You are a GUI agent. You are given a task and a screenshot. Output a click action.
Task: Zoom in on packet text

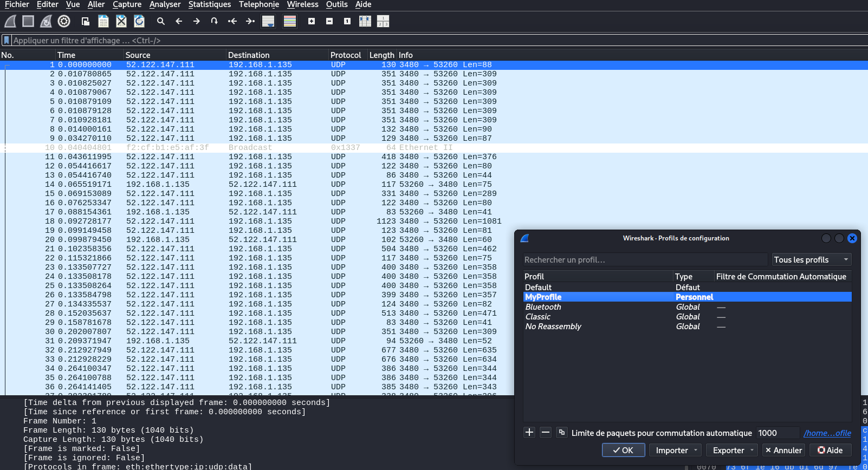coord(312,21)
